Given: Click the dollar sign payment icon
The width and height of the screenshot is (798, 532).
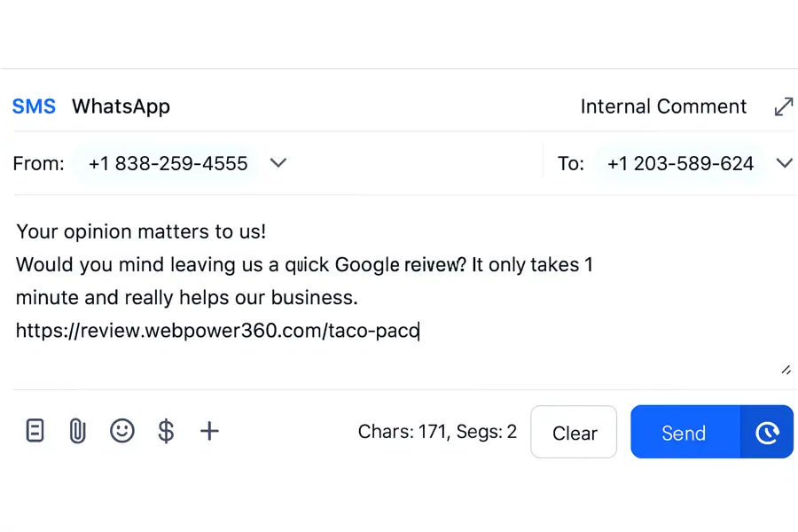Looking at the screenshot, I should pyautogui.click(x=166, y=431).
